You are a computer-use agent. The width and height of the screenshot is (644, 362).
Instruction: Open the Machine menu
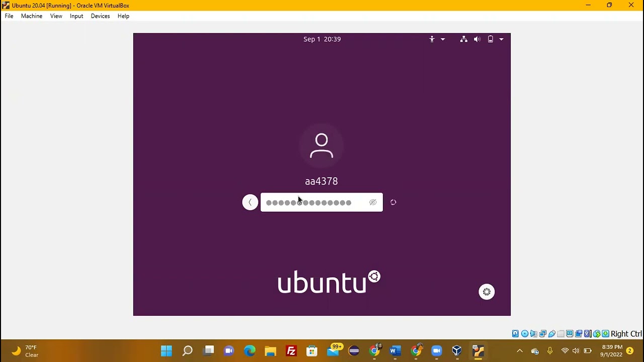pos(32,16)
